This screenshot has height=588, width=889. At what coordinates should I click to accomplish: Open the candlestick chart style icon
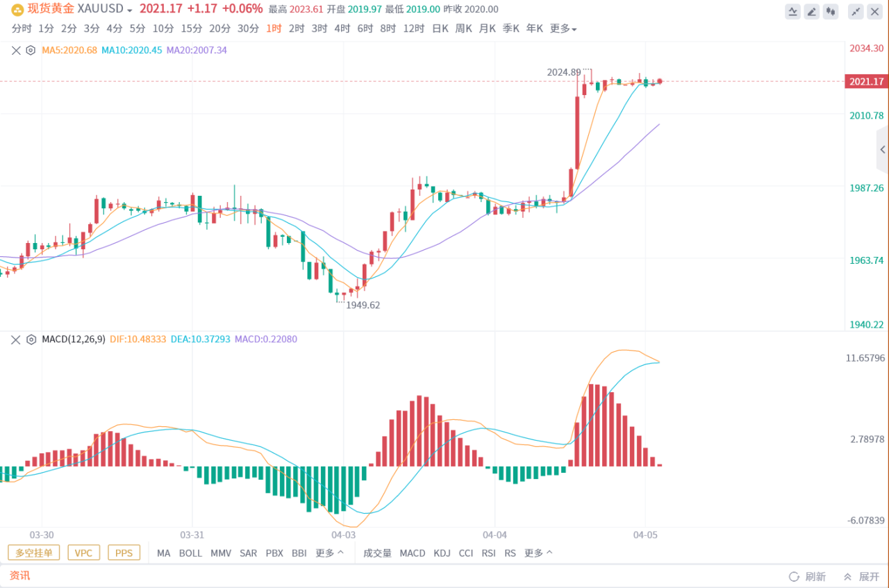[830, 11]
